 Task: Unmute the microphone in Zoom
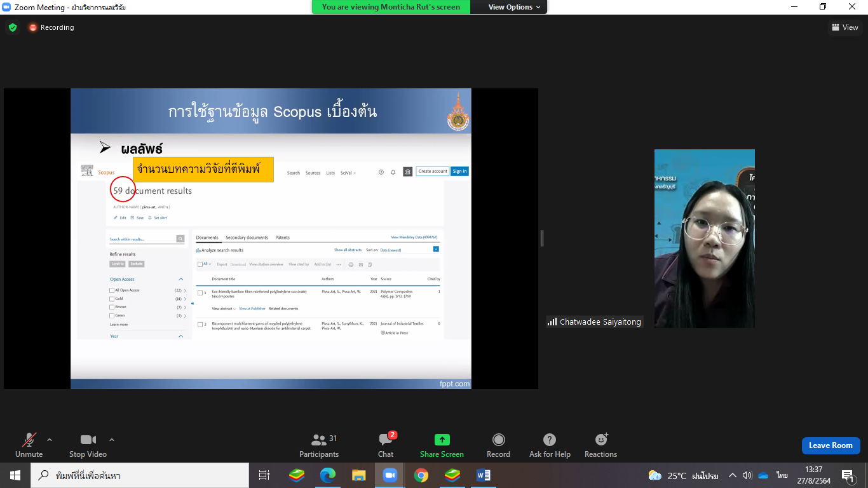[29, 440]
